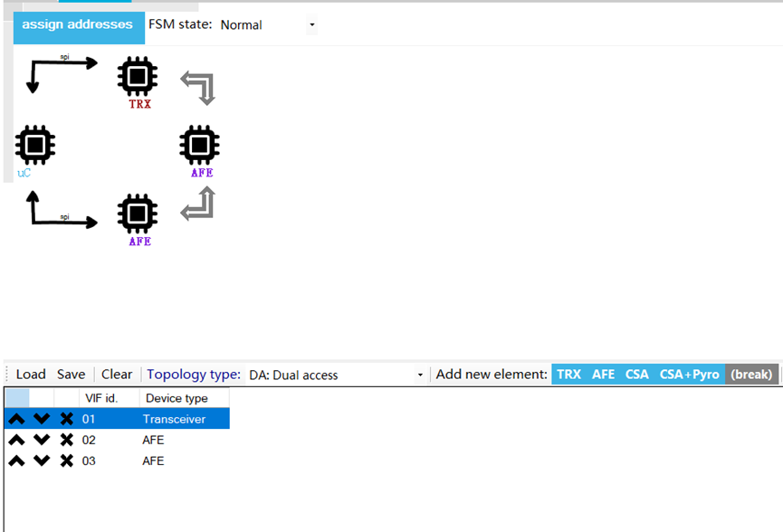The height and width of the screenshot is (532, 783).
Task: Select the bottom AFE chip icon
Action: (x=138, y=214)
